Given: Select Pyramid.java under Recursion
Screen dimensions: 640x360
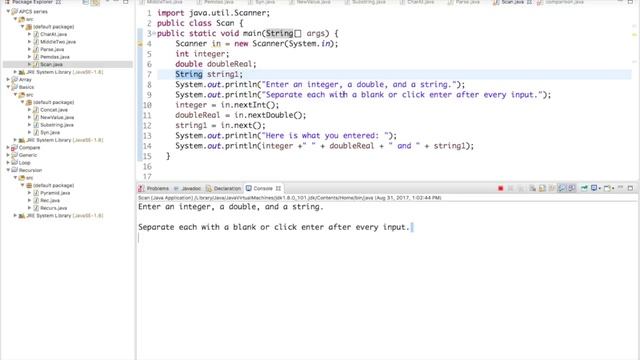Looking at the screenshot, I should click(x=55, y=193).
